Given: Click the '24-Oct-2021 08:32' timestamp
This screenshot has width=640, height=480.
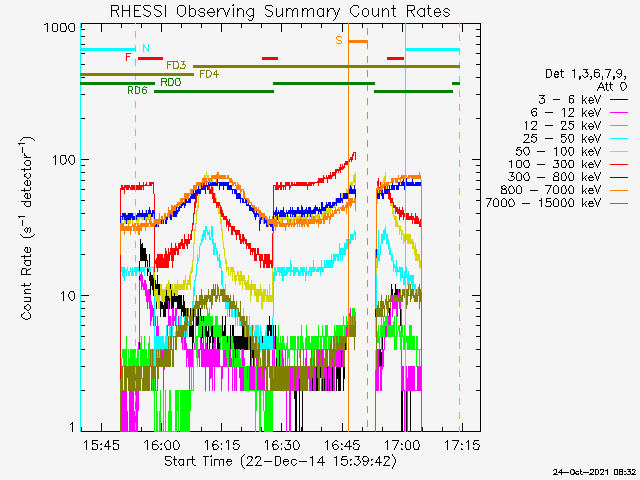Looking at the screenshot, I should click(x=594, y=472).
